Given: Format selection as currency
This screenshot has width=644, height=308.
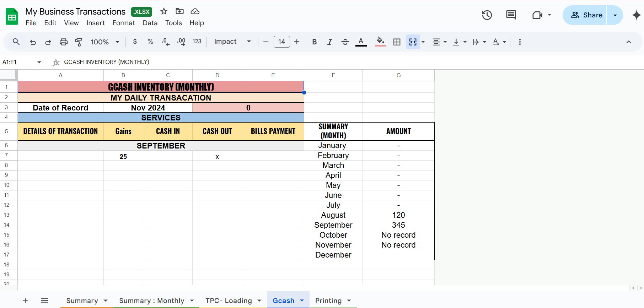Looking at the screenshot, I should [x=135, y=42].
